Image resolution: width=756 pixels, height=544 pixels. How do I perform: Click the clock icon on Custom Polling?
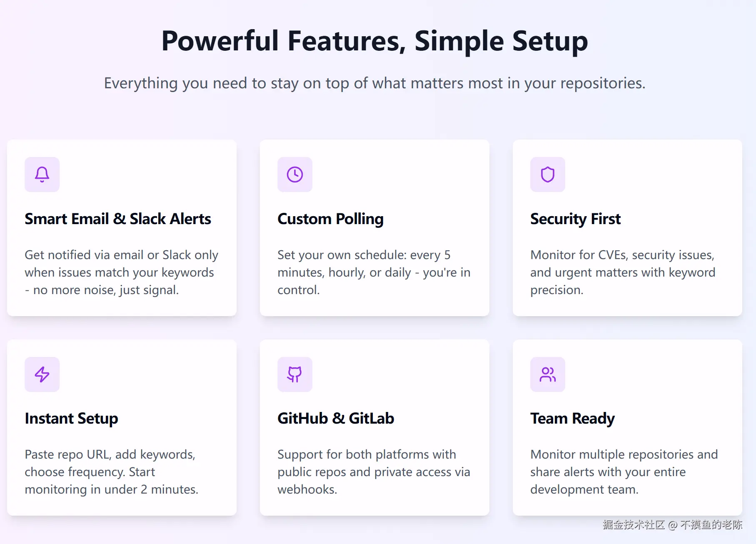coord(295,175)
